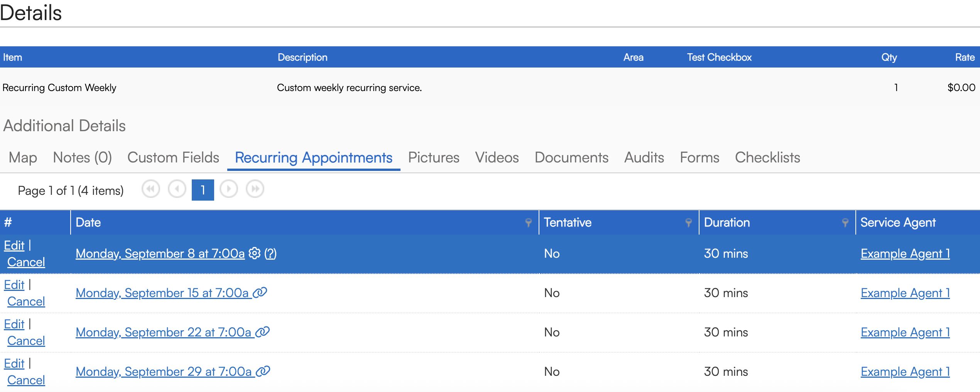Cancel the September 29 appointment
This screenshot has width=980, height=392.
pyautogui.click(x=26, y=380)
